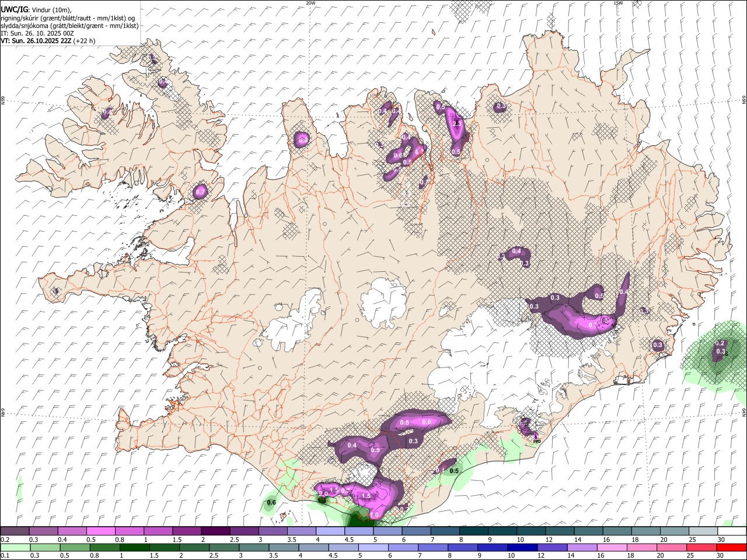Pick the grey-green 3 swatch in the green legend
This screenshot has height=560, width=747.
[253, 548]
